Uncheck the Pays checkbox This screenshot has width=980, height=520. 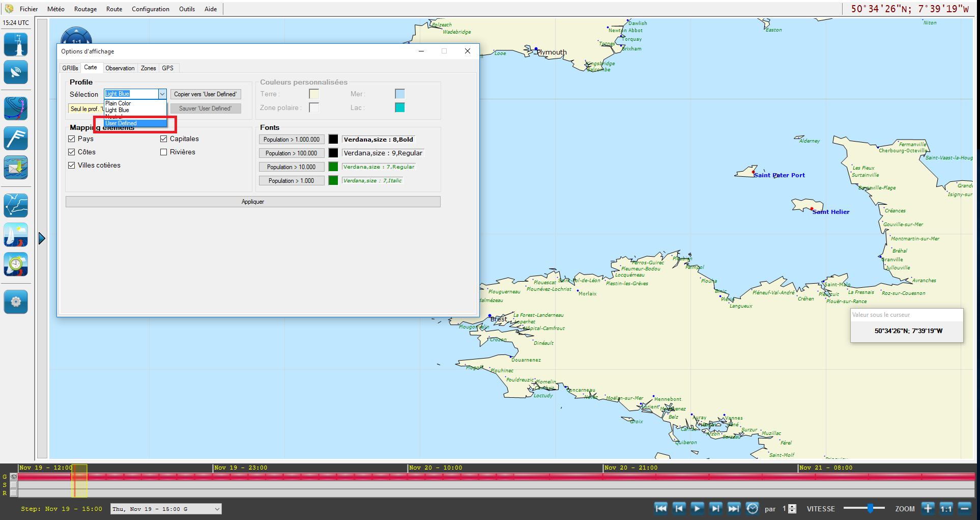point(72,139)
